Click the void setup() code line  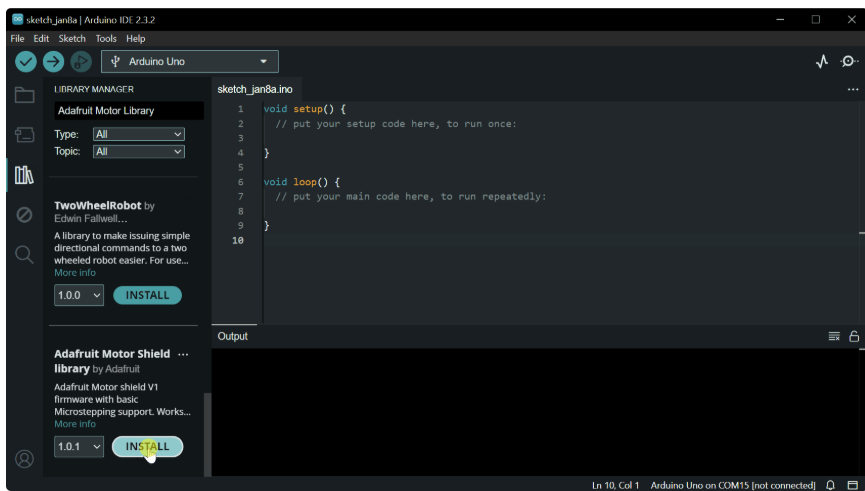click(x=305, y=109)
